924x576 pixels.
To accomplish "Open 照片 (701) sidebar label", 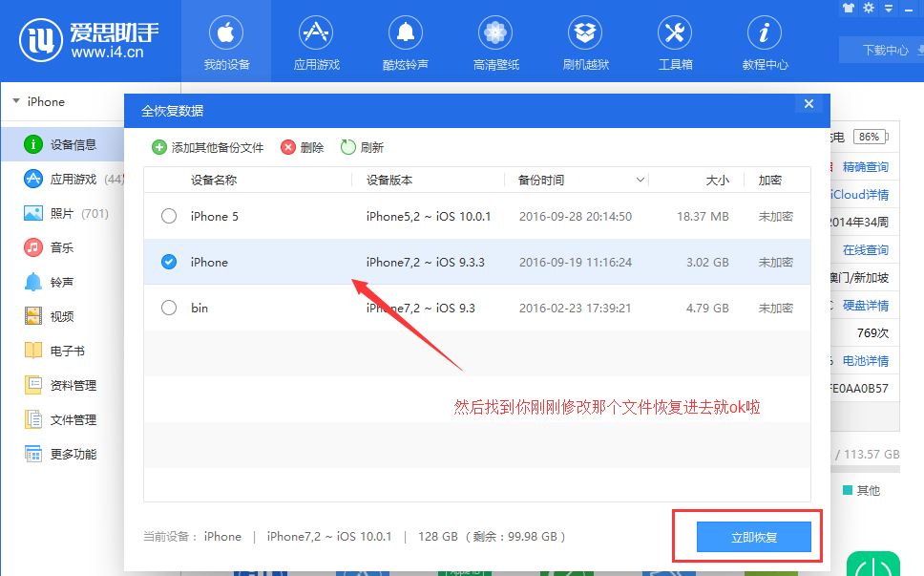I will [79, 213].
